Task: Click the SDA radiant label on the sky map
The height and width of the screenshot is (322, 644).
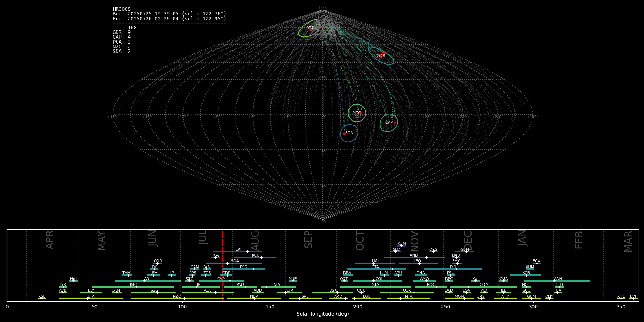Action: point(349,133)
